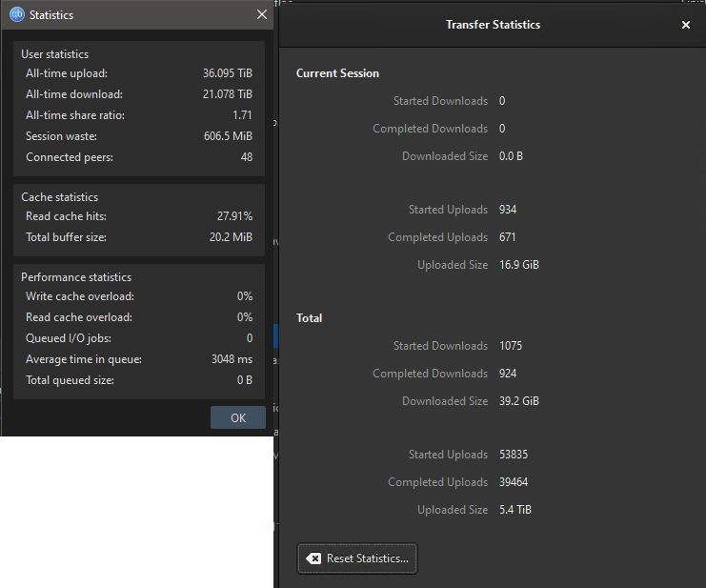Screen dimensions: 706x588
Task: Click the Session waste value 606.5 MiB
Action: point(228,136)
